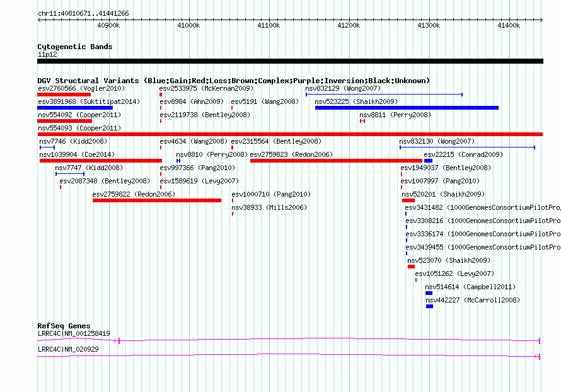
Task: Click esv2759822 (Redon2006) label
Action: 134,194
